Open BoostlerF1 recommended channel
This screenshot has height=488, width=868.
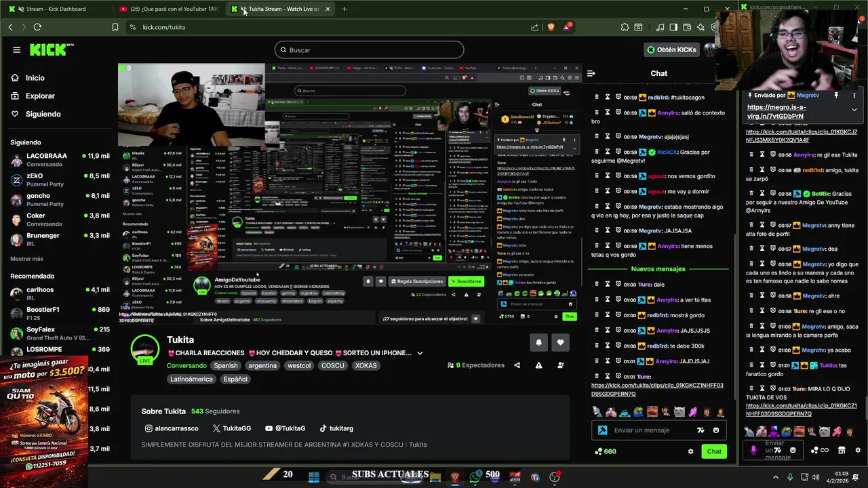click(x=60, y=313)
